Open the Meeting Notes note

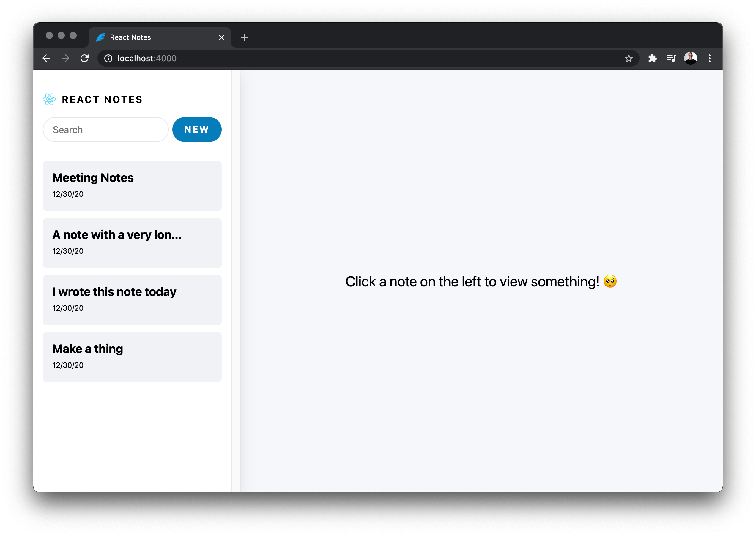tap(132, 186)
